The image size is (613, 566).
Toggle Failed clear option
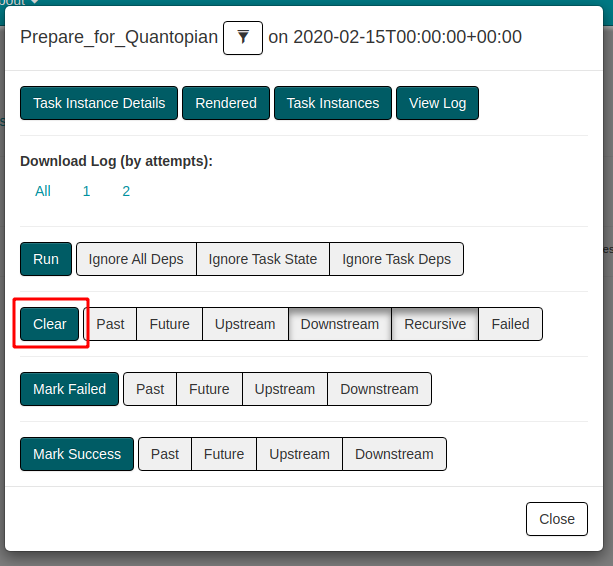[511, 324]
